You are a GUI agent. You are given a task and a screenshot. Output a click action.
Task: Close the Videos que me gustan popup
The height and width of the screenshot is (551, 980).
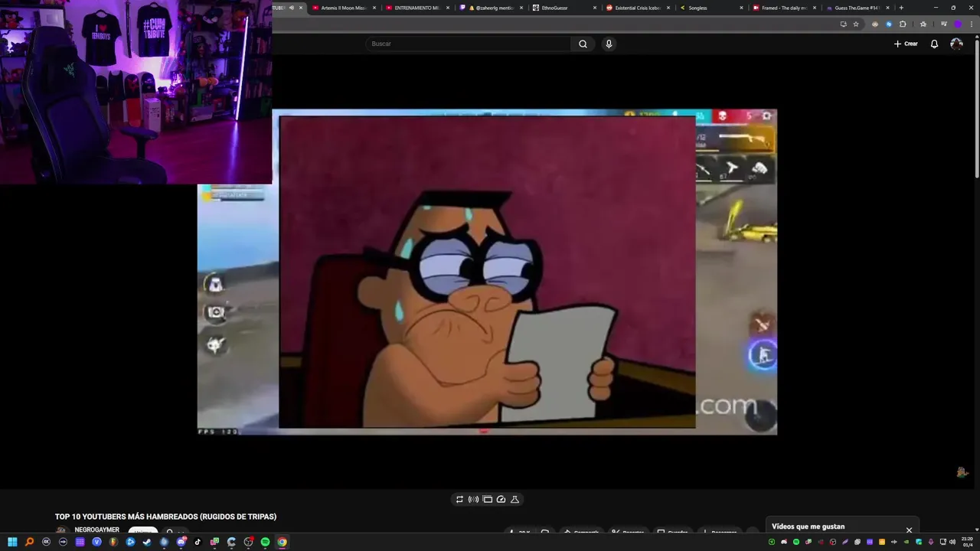click(x=909, y=530)
